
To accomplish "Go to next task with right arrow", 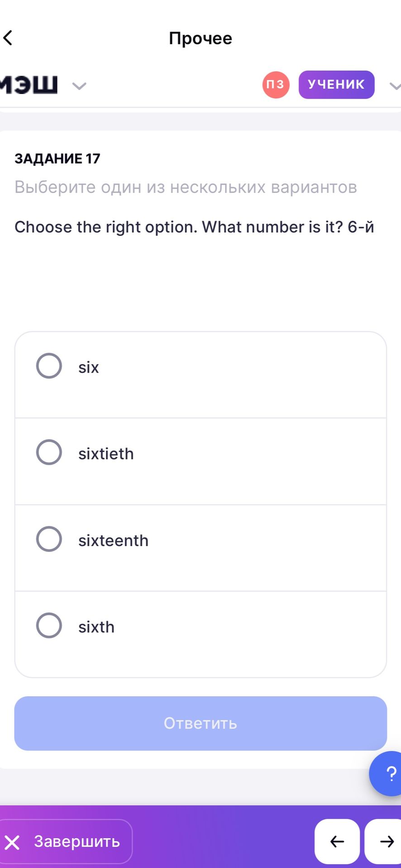I will point(384,841).
